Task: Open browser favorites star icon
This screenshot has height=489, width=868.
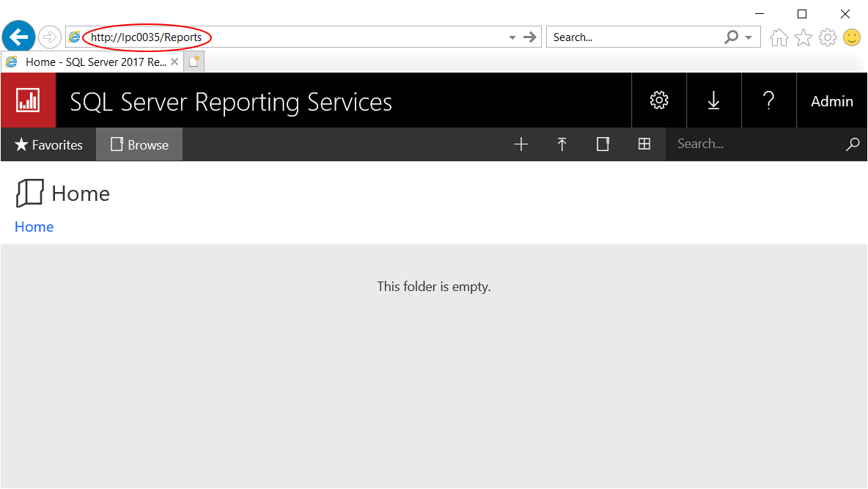Action: 803,37
